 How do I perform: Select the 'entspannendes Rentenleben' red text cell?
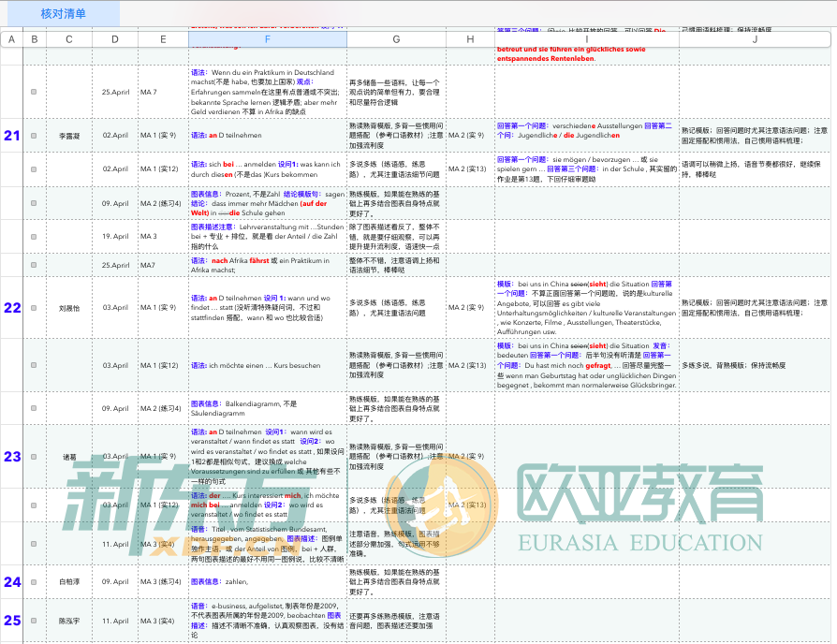(587, 54)
